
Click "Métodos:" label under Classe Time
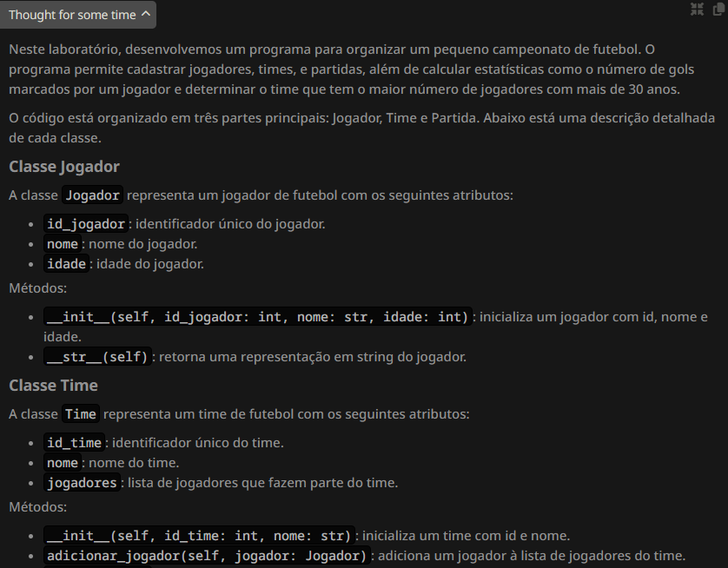(38, 507)
